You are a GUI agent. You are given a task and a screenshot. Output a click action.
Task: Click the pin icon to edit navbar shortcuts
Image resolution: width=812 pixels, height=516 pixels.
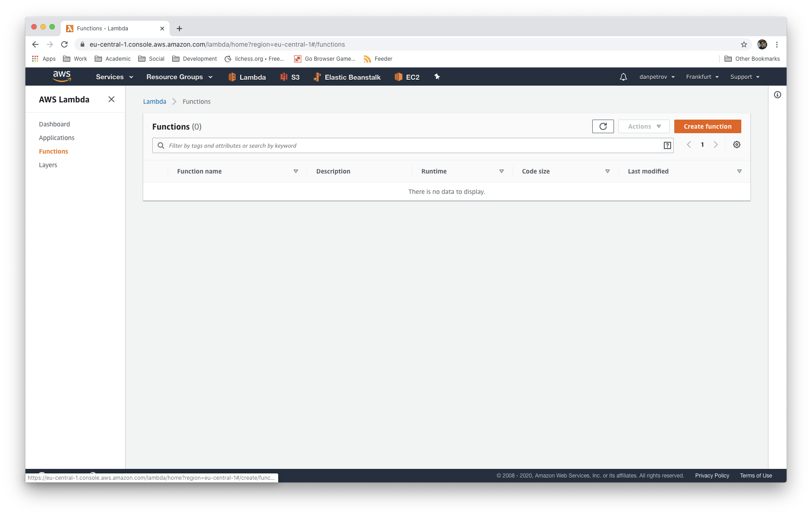coord(437,77)
